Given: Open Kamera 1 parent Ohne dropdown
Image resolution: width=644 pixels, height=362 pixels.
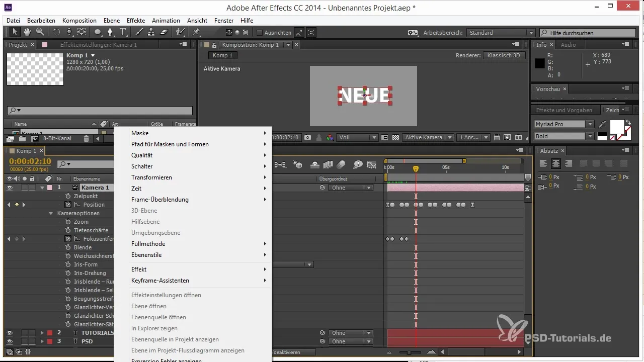Looking at the screenshot, I should [351, 188].
